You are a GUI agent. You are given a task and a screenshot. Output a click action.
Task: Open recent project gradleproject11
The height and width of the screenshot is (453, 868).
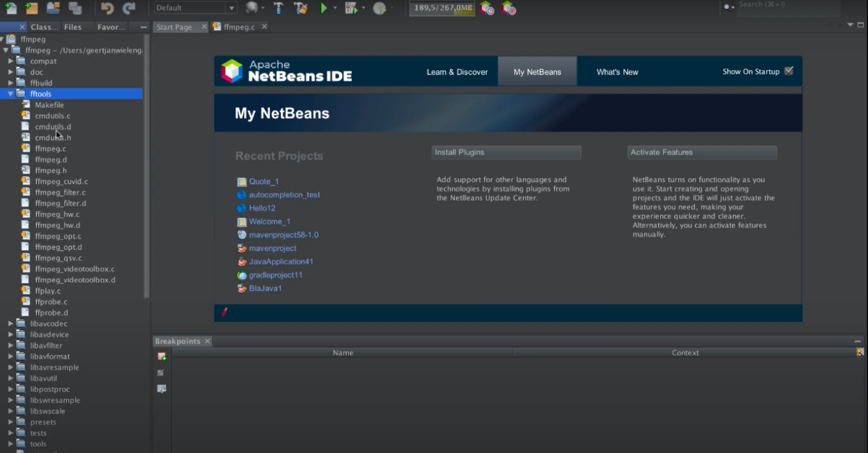click(275, 275)
